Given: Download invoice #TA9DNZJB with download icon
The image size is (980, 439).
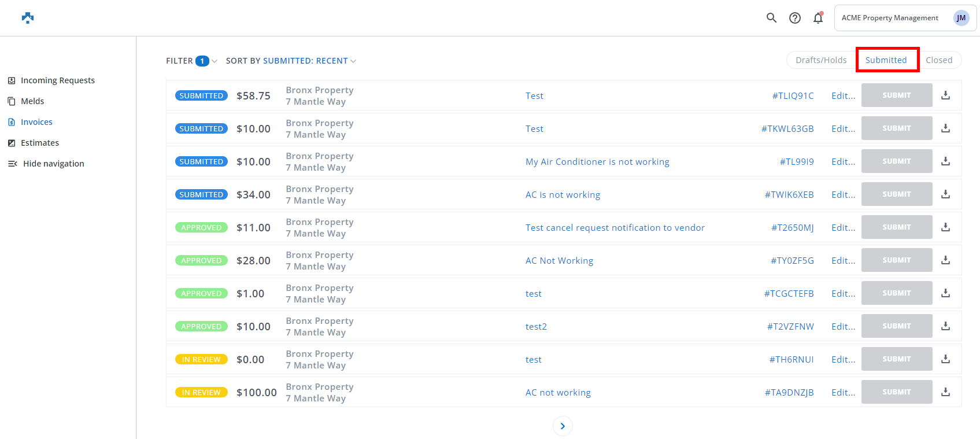Looking at the screenshot, I should (x=945, y=392).
